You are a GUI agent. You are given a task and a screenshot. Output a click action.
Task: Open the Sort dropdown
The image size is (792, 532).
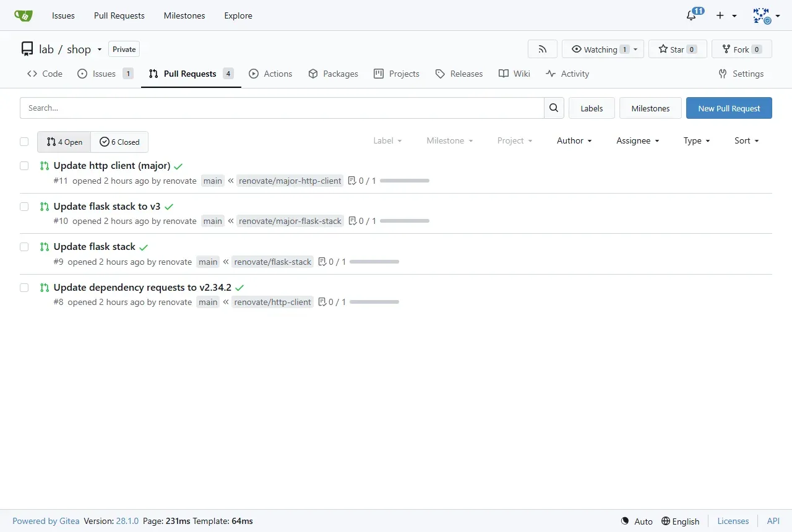[x=746, y=141]
